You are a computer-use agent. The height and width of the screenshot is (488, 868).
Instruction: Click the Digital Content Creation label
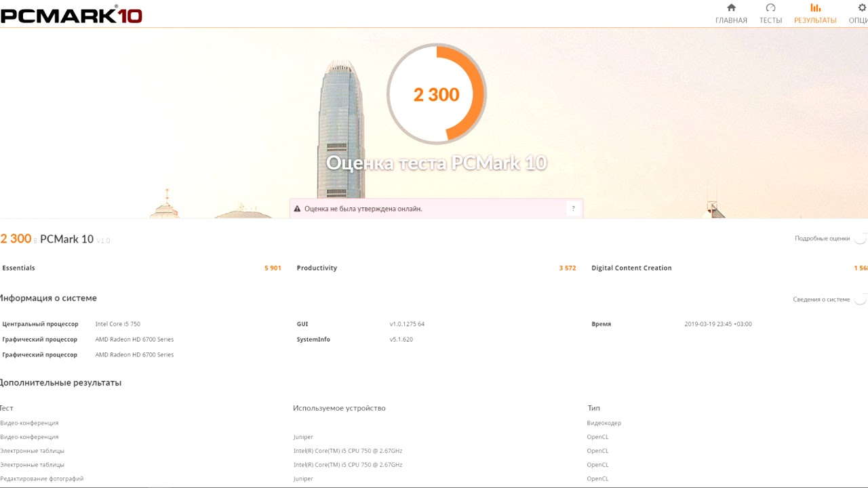(631, 268)
